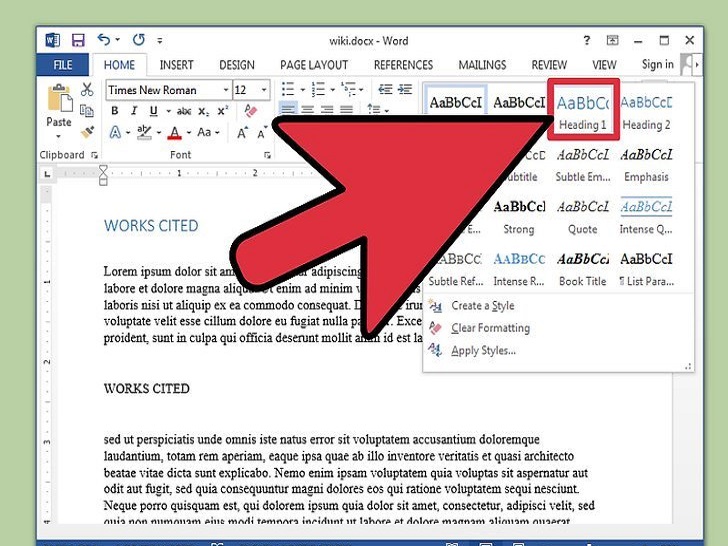Open Customize Quick Access Toolbar arrow
The width and height of the screenshot is (728, 546).
159,41
